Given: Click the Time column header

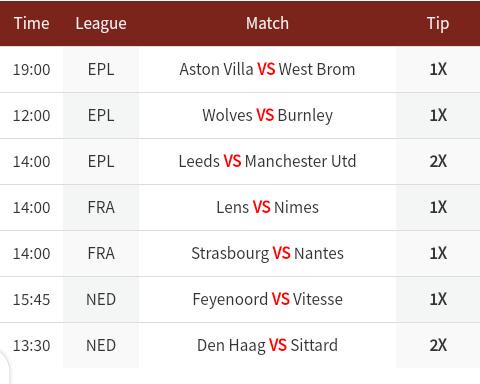Looking at the screenshot, I should pos(32,23).
